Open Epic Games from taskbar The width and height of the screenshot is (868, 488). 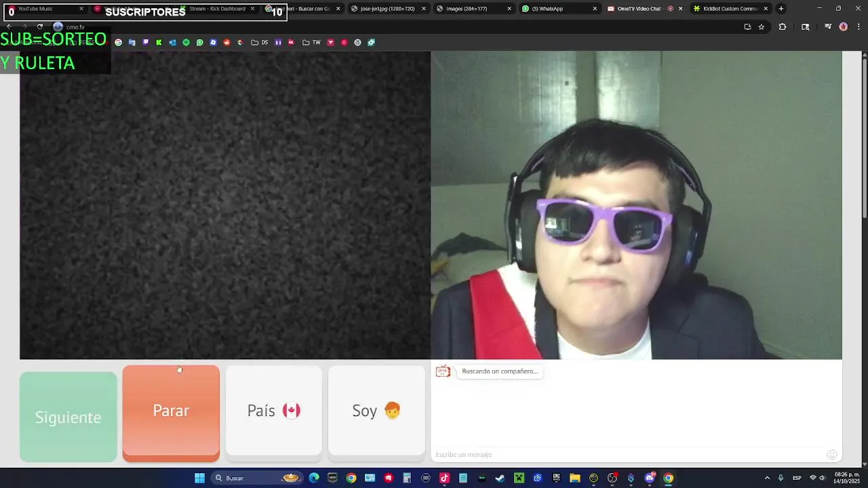557,478
